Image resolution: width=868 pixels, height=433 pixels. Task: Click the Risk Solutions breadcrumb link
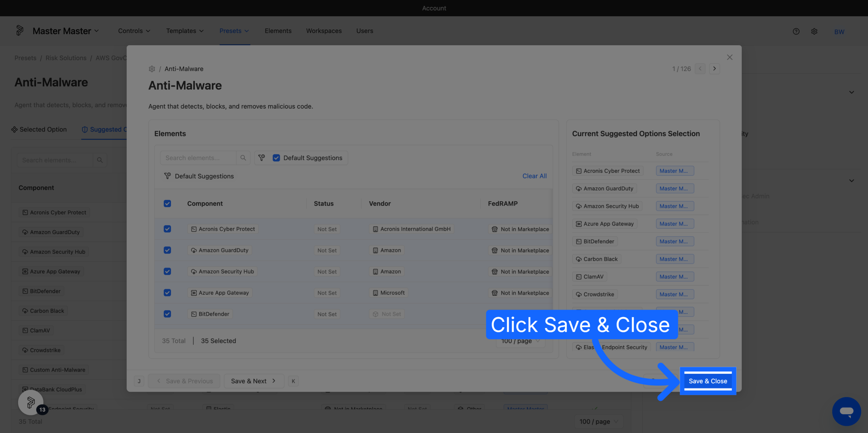pos(66,58)
